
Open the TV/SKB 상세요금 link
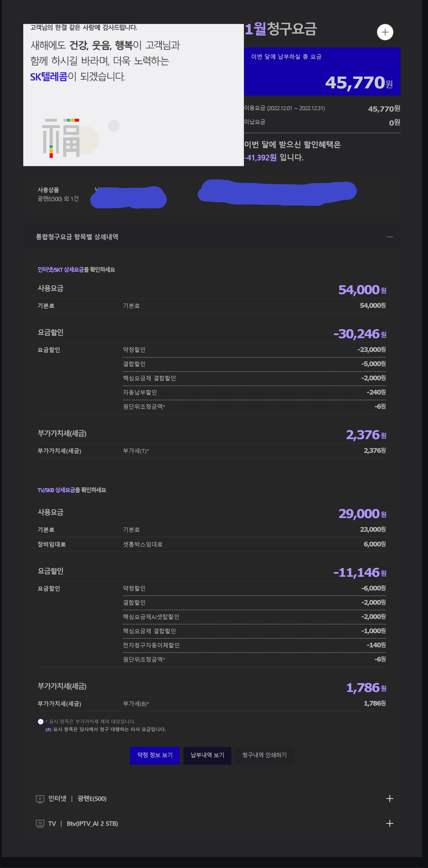point(56,490)
